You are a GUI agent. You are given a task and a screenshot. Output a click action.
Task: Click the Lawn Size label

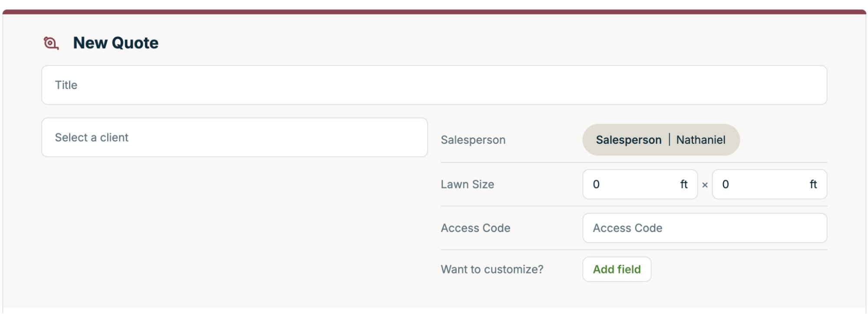click(467, 185)
